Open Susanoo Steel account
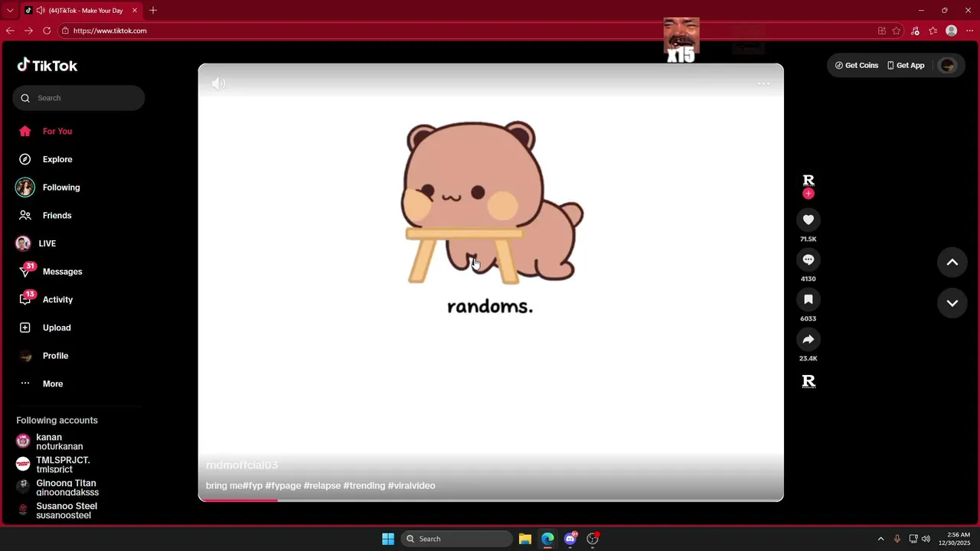This screenshot has height=551, width=980. 57,510
